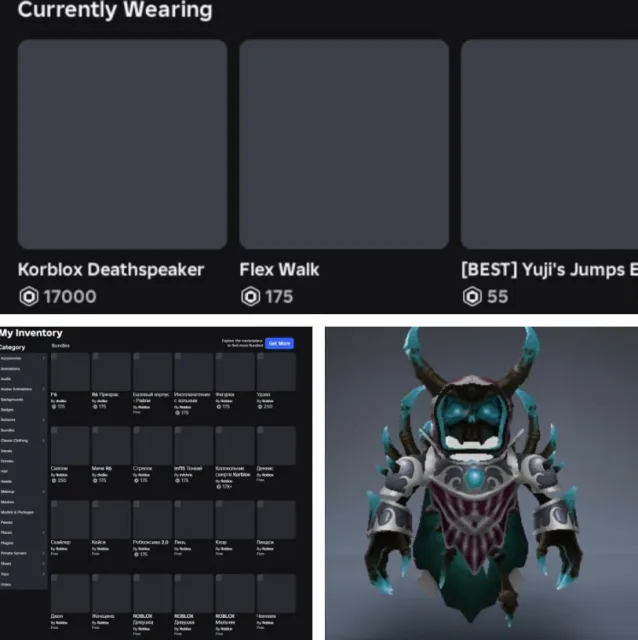Open the Женщина bundle thumbnail
This screenshot has width=638, height=640.
pyautogui.click(x=111, y=593)
